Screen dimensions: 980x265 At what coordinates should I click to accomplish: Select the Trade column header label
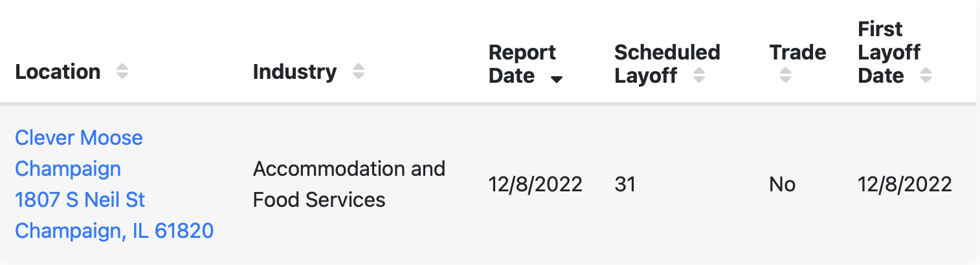click(x=797, y=52)
